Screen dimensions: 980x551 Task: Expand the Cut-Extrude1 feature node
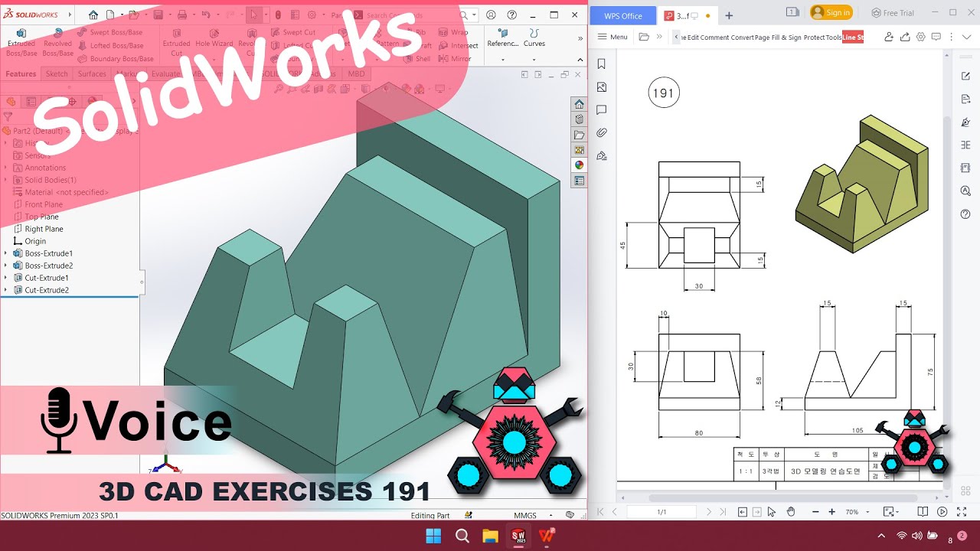pyautogui.click(x=5, y=278)
